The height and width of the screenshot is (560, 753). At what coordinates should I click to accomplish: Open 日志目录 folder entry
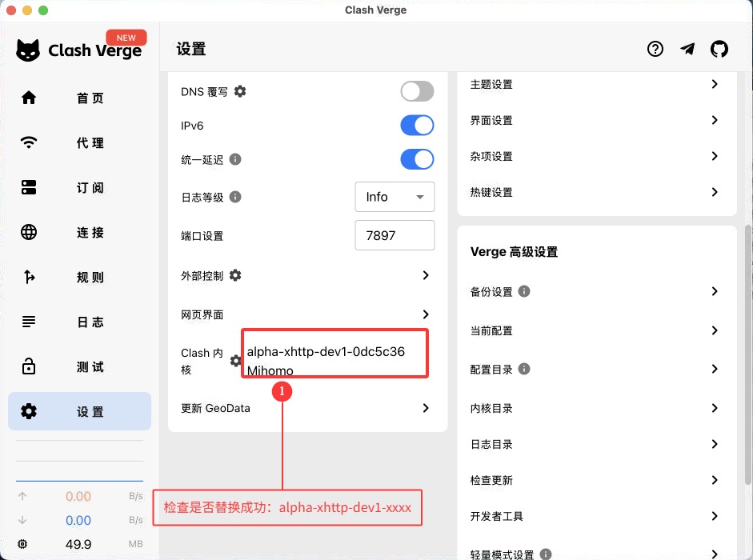coord(597,444)
